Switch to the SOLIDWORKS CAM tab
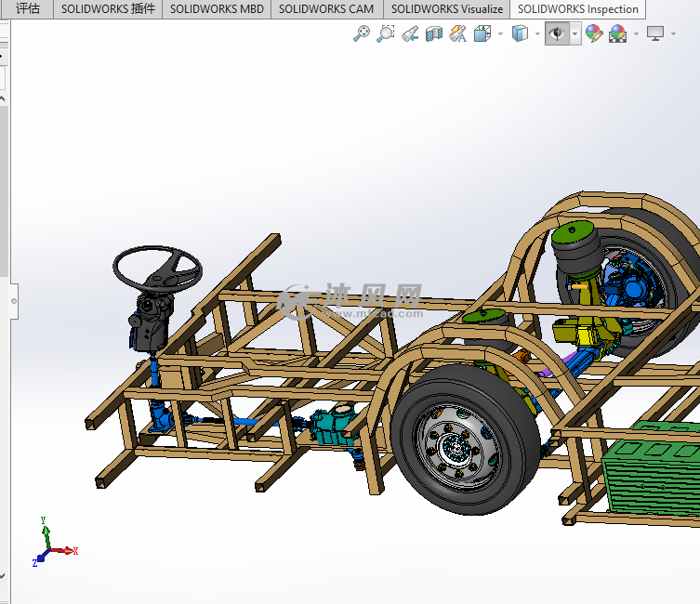Image resolution: width=700 pixels, height=604 pixels. pos(326,9)
